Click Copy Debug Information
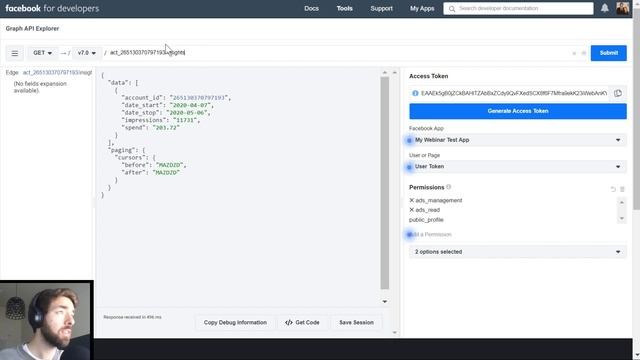Viewport: 640px width, 360px height. pyautogui.click(x=235, y=322)
